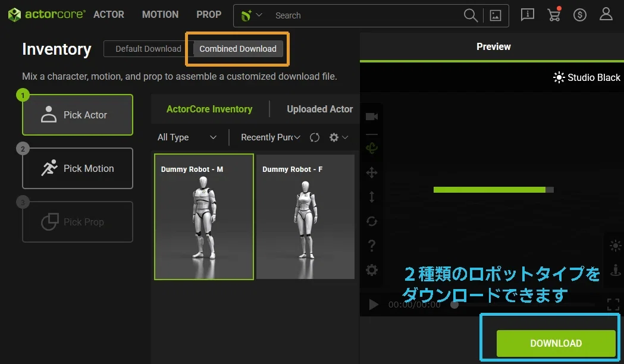624x364 pixels.
Task: Click the green loading progress bar
Action: pos(494,190)
